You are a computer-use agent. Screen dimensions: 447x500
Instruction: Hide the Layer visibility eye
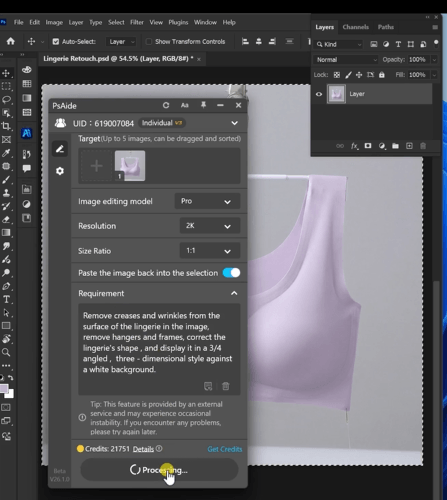click(x=319, y=94)
